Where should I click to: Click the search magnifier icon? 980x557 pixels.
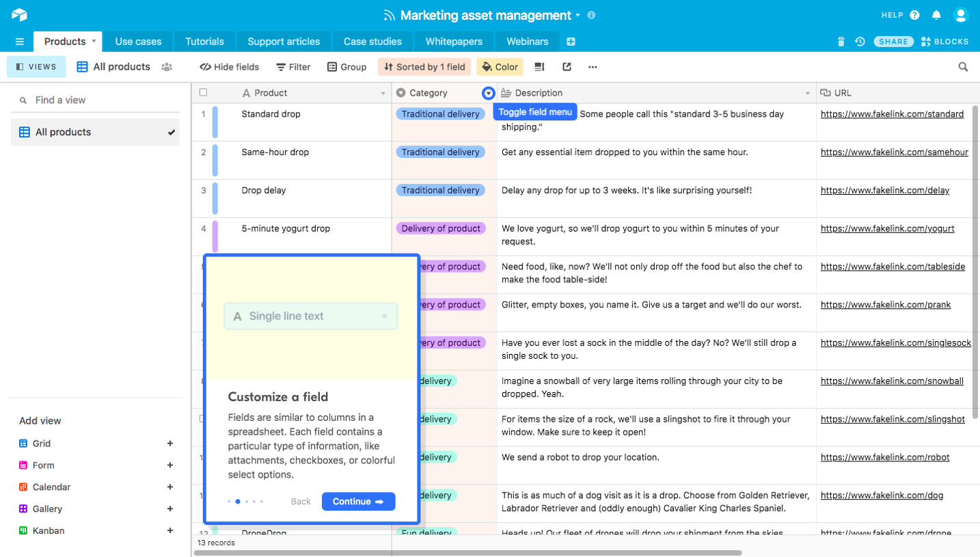coord(963,67)
